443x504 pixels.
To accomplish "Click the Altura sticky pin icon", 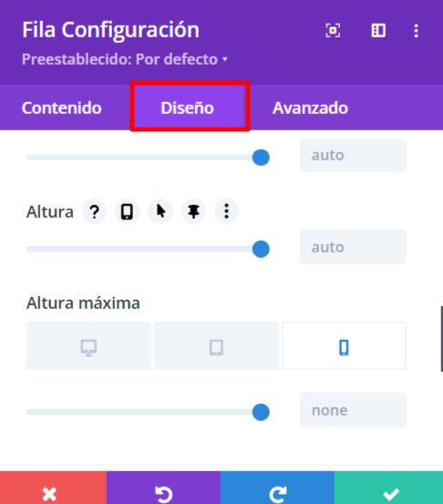I will coord(193,211).
